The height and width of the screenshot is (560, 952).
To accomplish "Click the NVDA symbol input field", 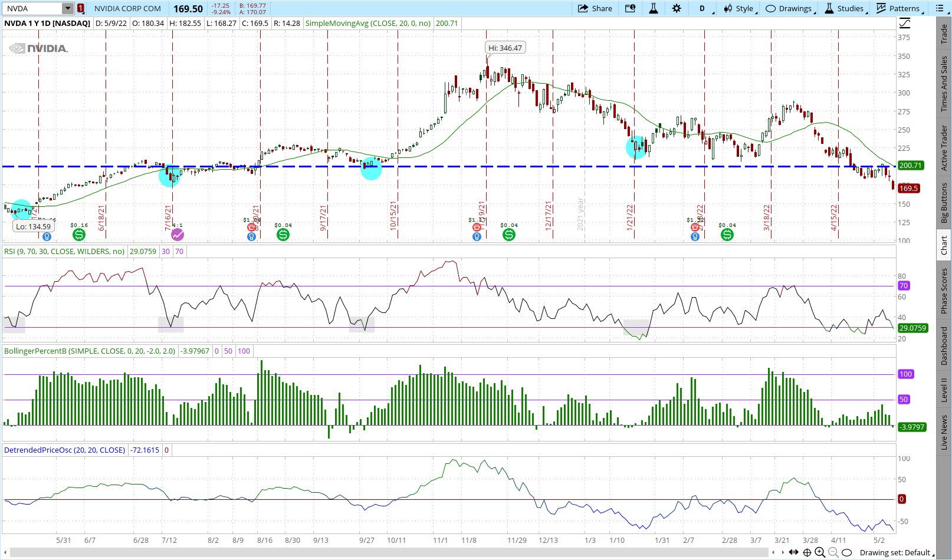I will pos(32,8).
